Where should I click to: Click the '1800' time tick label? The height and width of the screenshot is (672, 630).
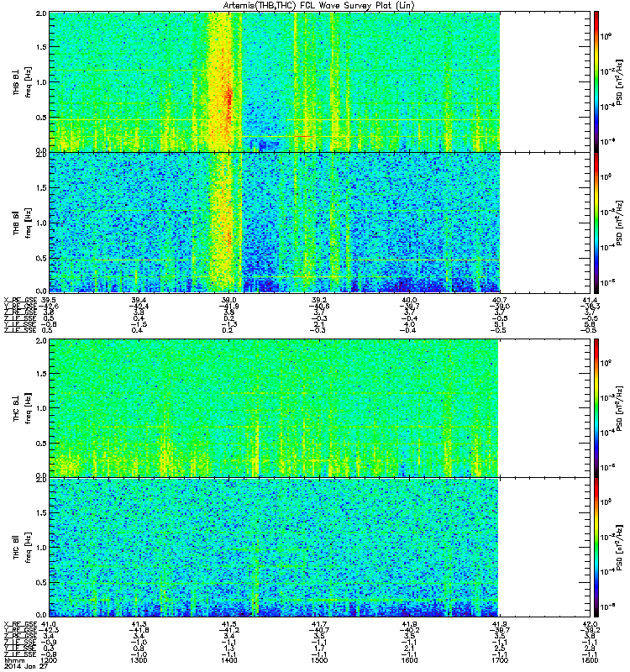[590, 660]
